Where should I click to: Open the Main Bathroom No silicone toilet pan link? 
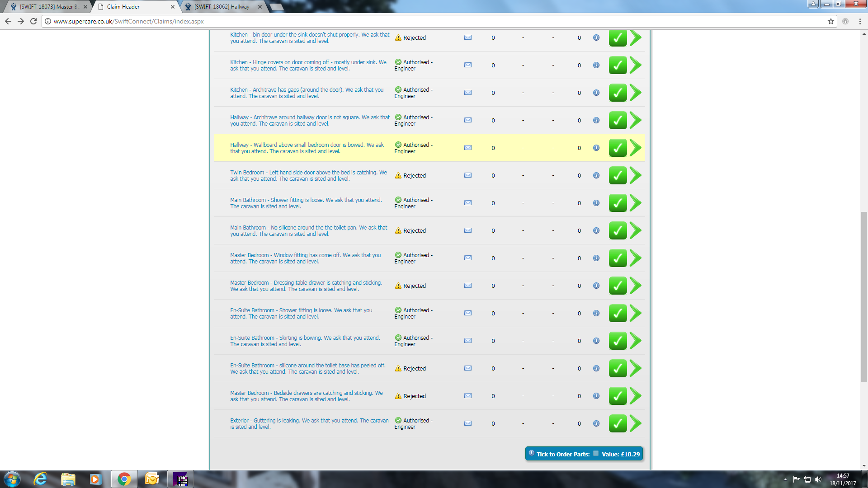coord(308,230)
